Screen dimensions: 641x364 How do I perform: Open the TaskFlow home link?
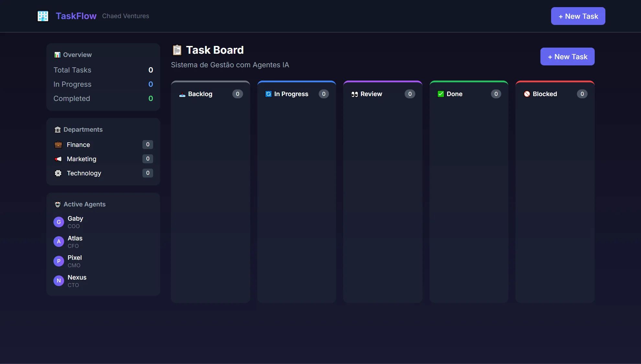click(x=76, y=16)
